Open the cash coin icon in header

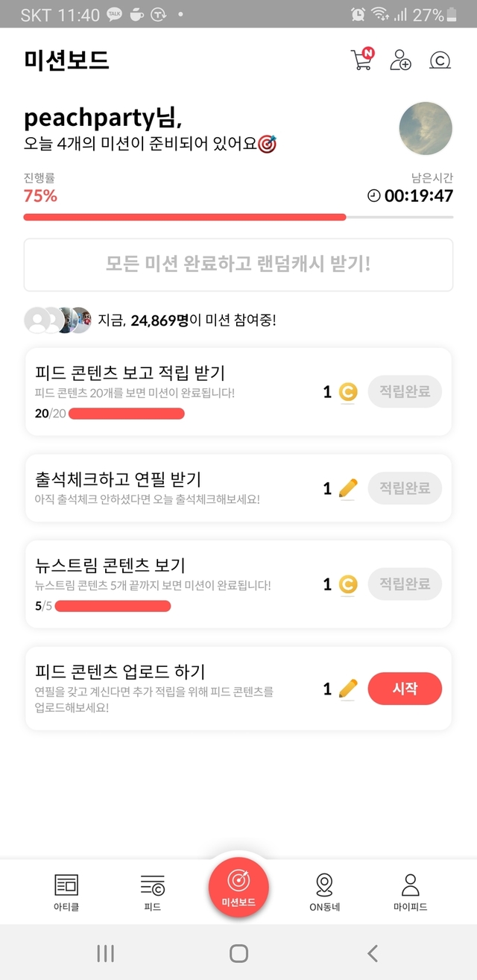pyautogui.click(x=440, y=60)
